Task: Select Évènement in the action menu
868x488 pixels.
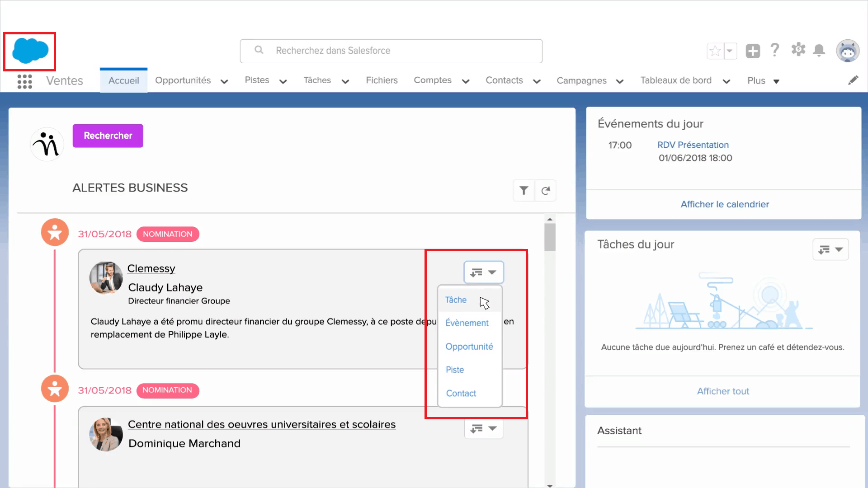Action: (470, 323)
